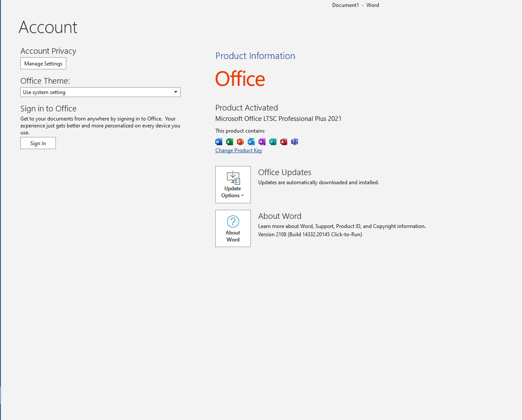Click the 'This product contains' label
This screenshot has height=420, width=522.
pos(240,131)
